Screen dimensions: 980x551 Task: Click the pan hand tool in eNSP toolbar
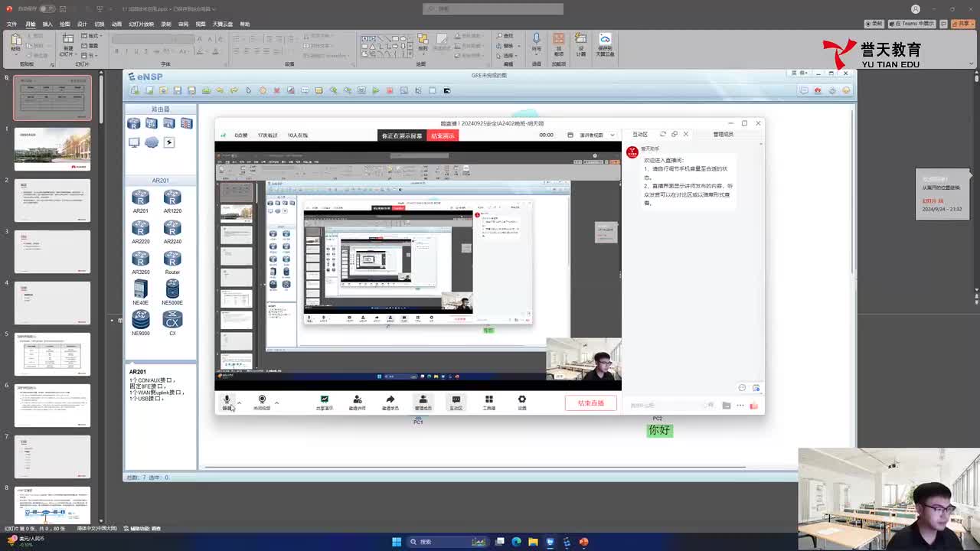coord(263,90)
